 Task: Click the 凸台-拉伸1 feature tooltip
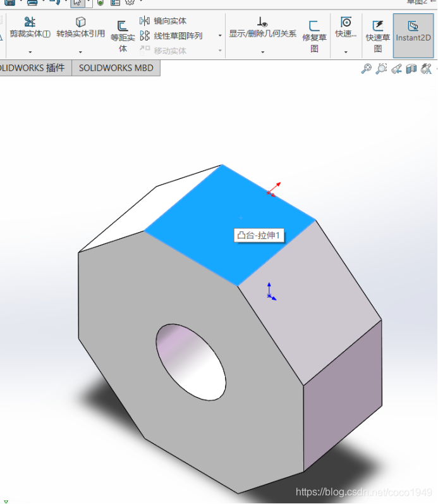click(259, 235)
